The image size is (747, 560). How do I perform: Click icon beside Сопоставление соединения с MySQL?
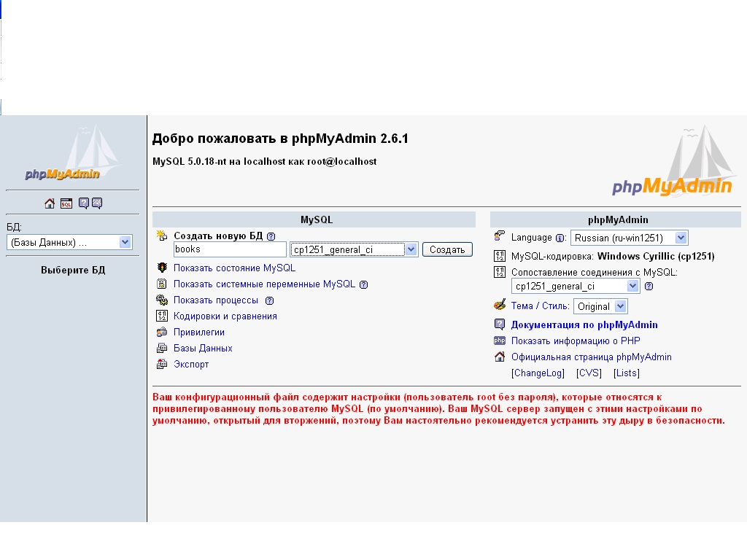(x=499, y=272)
